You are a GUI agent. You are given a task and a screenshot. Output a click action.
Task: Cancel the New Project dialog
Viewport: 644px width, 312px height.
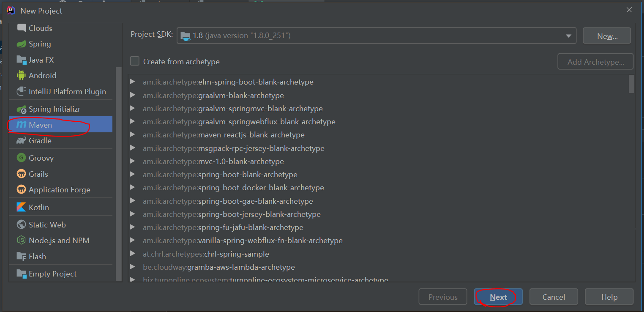point(554,297)
